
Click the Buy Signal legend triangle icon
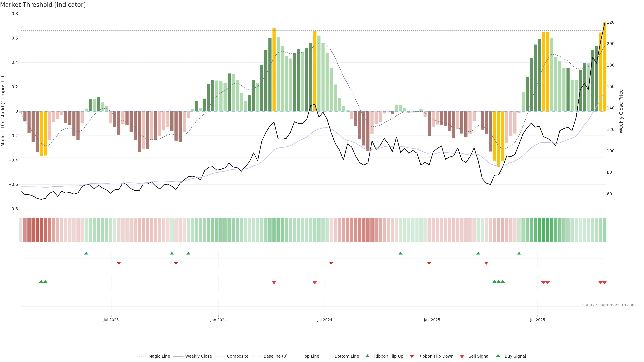[x=498, y=356]
